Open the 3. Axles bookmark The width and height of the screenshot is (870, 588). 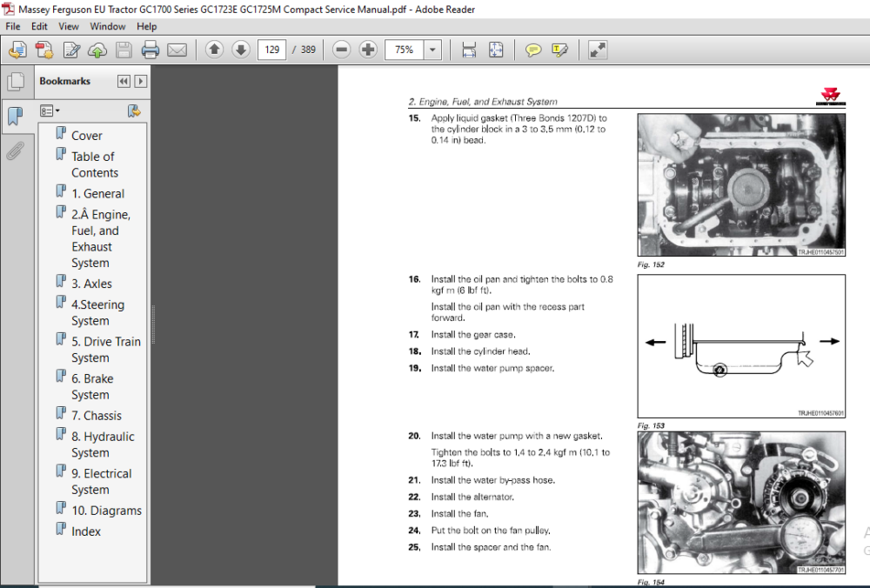pos(91,284)
